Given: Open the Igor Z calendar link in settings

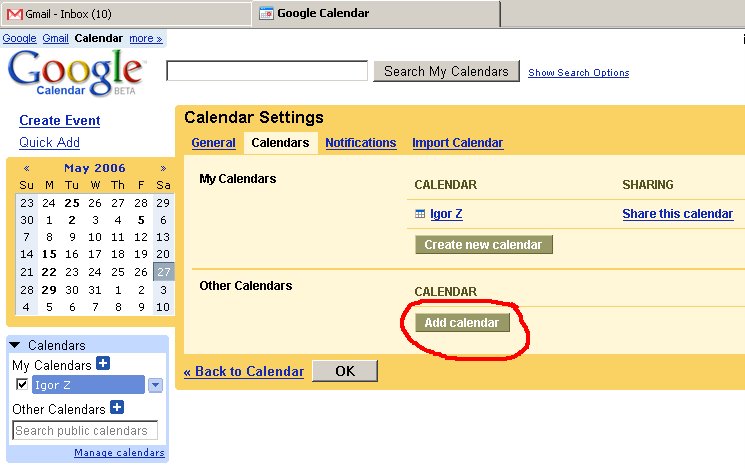Looking at the screenshot, I should coord(446,214).
